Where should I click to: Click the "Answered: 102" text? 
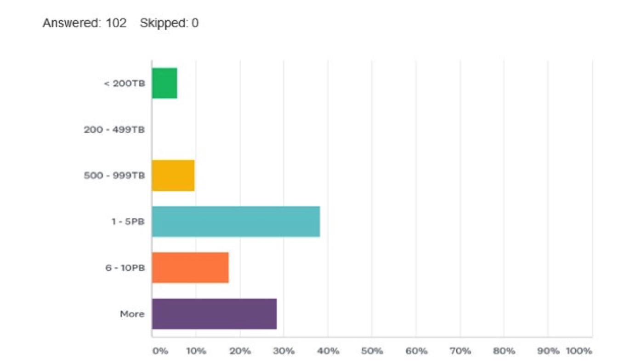pyautogui.click(x=85, y=23)
